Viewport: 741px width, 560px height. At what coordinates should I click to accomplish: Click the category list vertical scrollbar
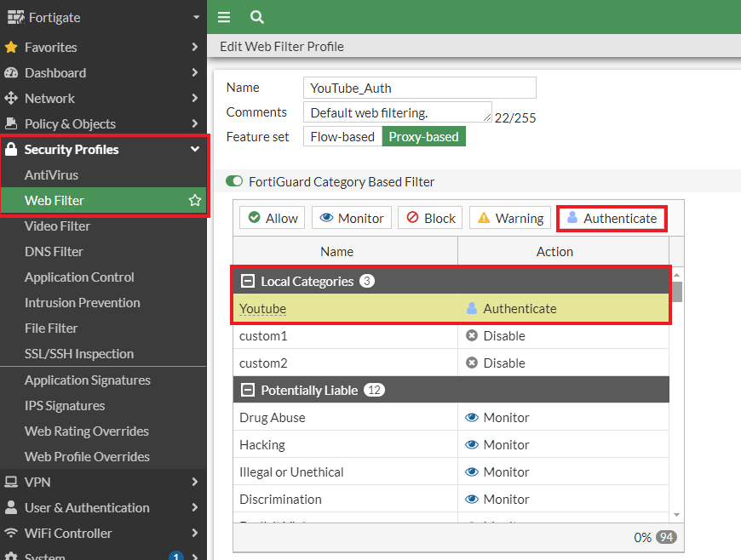pos(677,292)
